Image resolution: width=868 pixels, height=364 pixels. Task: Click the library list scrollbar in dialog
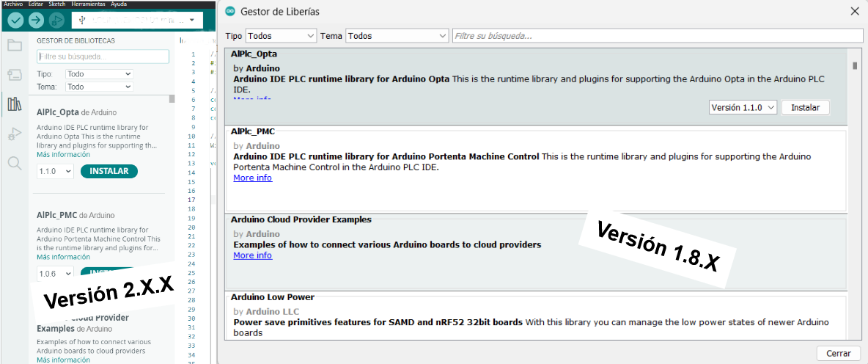[x=854, y=194]
